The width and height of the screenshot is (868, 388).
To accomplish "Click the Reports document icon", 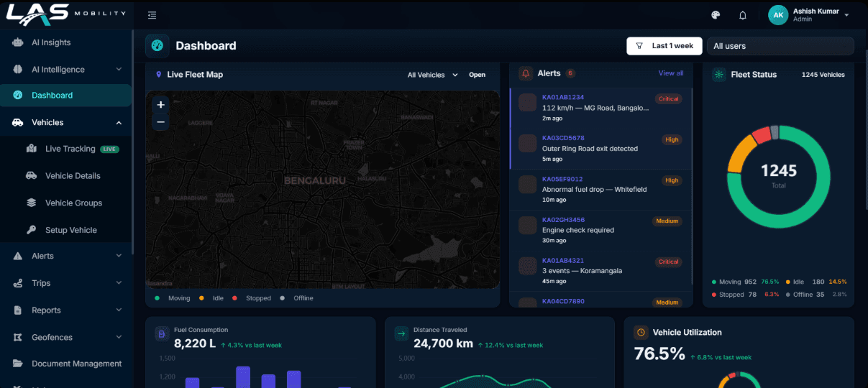I will pyautogui.click(x=18, y=310).
